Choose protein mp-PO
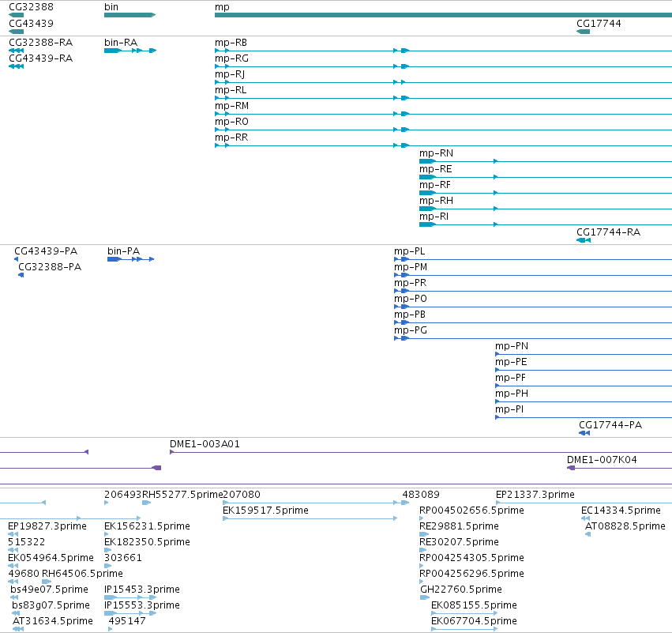Image resolution: width=672 pixels, height=633 pixels. [411, 299]
